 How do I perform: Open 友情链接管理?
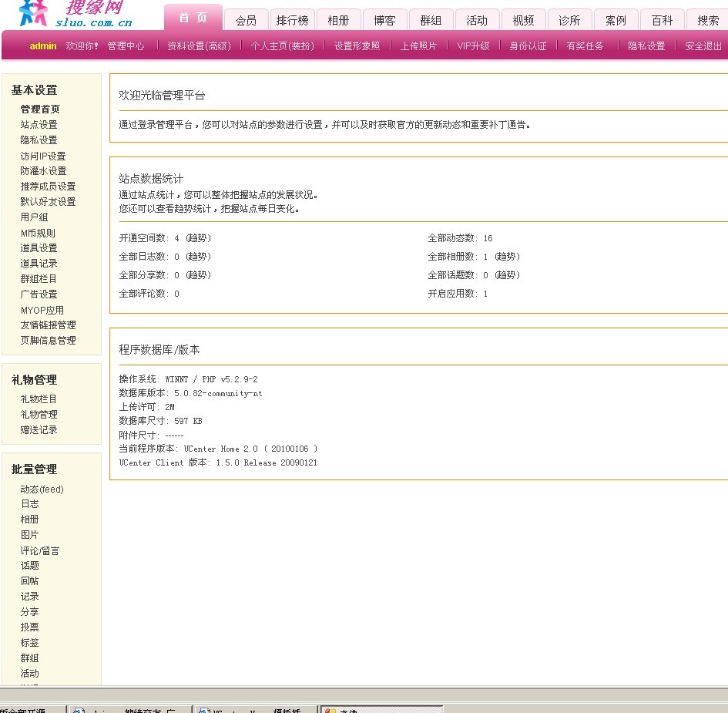point(49,325)
